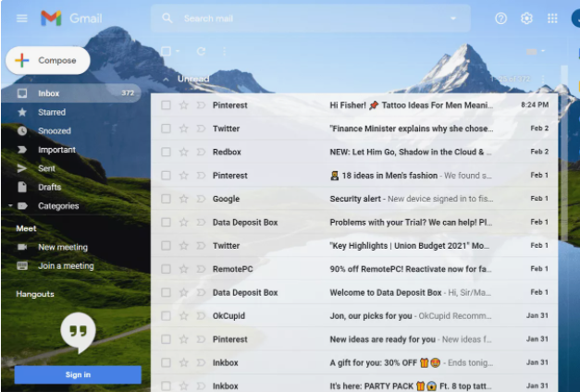Click the refresh mail icon
This screenshot has height=392, width=580.
click(199, 52)
